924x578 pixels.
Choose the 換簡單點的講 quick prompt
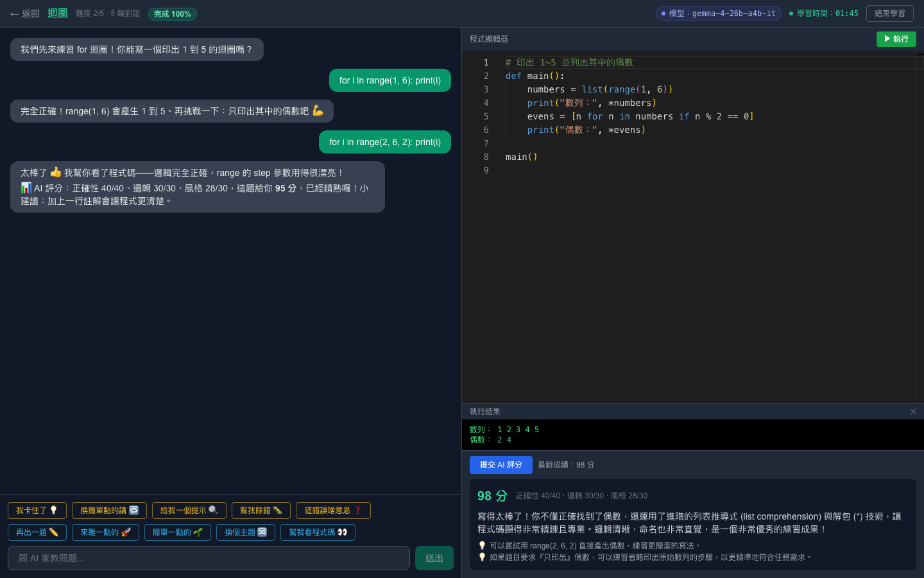pyautogui.click(x=109, y=511)
